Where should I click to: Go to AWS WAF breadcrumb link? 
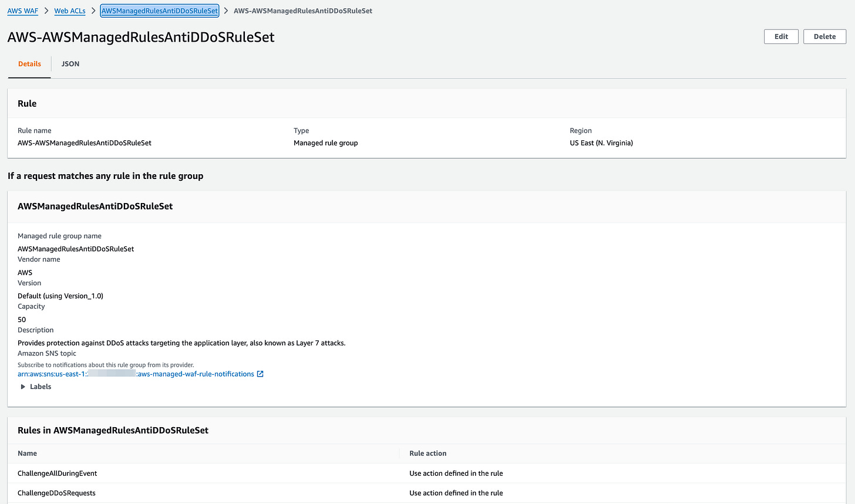[x=23, y=11]
